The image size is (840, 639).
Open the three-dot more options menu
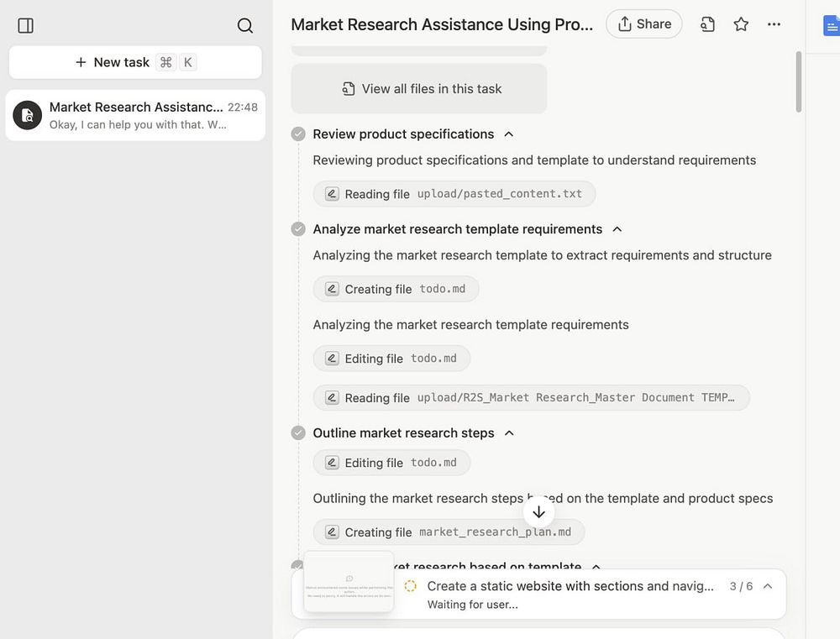coord(774,24)
